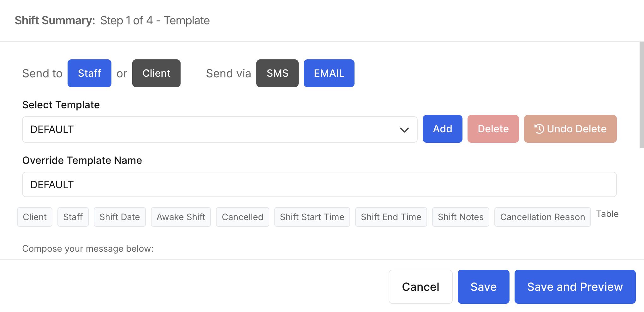The height and width of the screenshot is (312, 644).
Task: Click the Save button
Action: tap(484, 287)
